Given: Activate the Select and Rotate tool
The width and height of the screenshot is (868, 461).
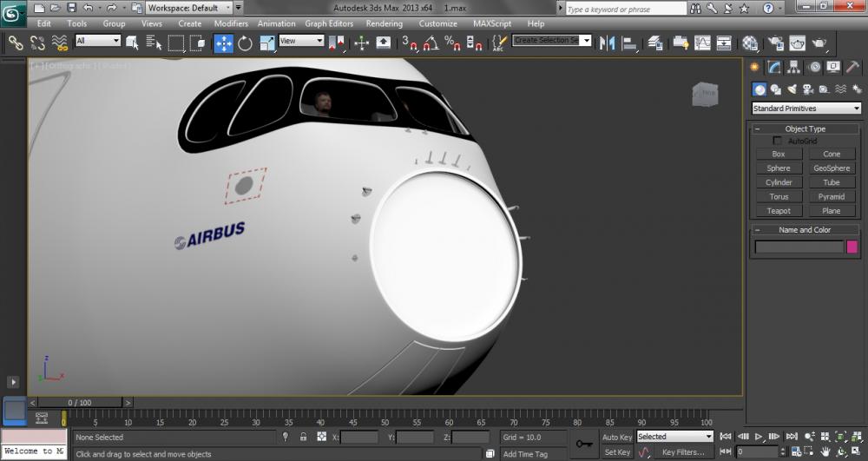Looking at the screenshot, I should click(x=246, y=43).
